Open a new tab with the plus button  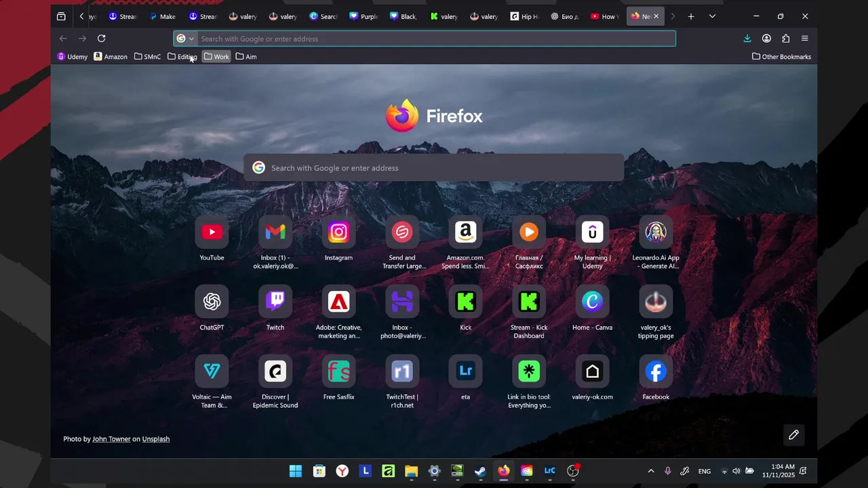click(x=691, y=16)
